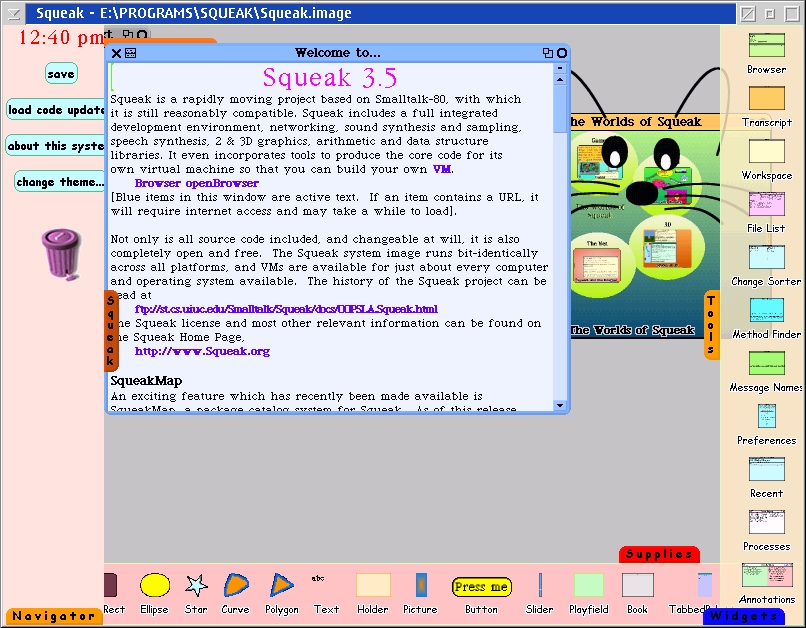Open the Change Sorter tool icon
Screen dimensions: 806x628
[x=766, y=257]
